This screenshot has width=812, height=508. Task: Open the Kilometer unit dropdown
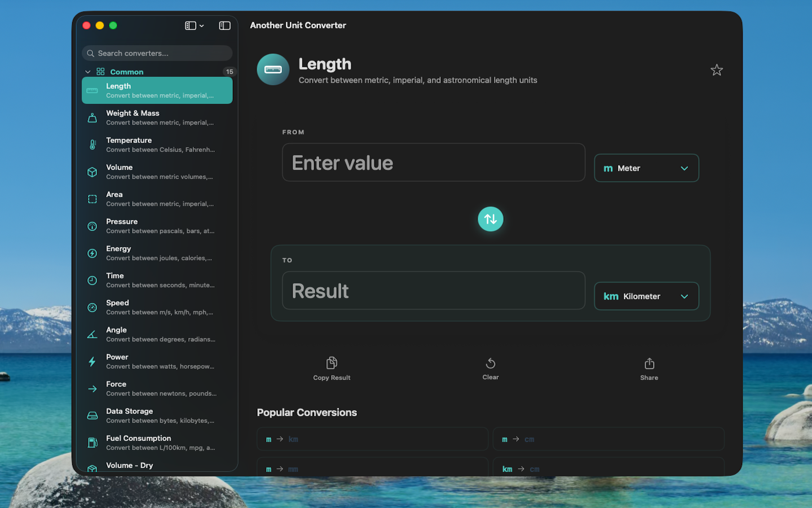click(x=646, y=296)
